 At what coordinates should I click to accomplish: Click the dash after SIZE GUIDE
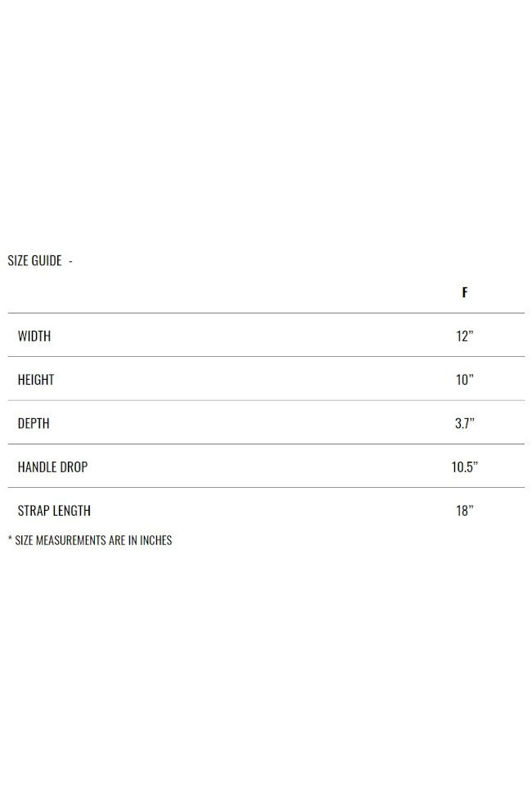point(70,262)
